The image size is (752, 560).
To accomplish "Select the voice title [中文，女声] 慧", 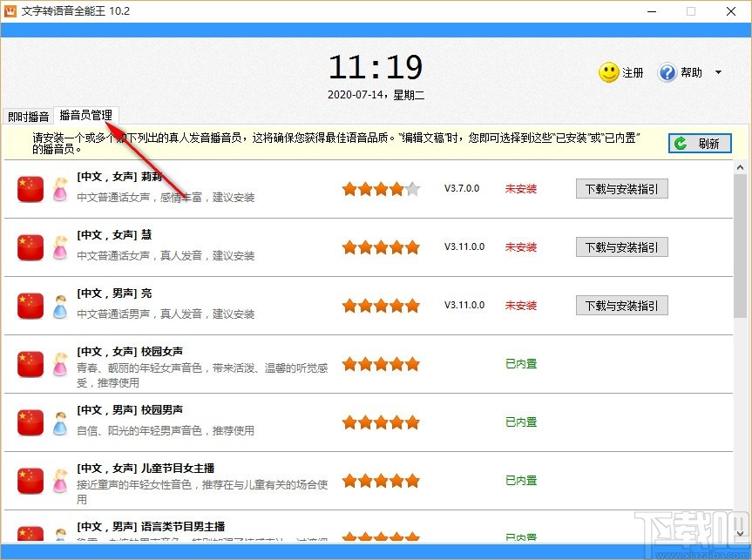I will (x=114, y=235).
